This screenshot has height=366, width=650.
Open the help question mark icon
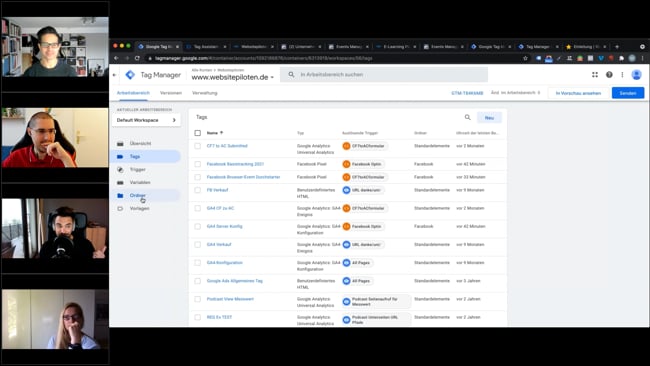[x=609, y=75]
